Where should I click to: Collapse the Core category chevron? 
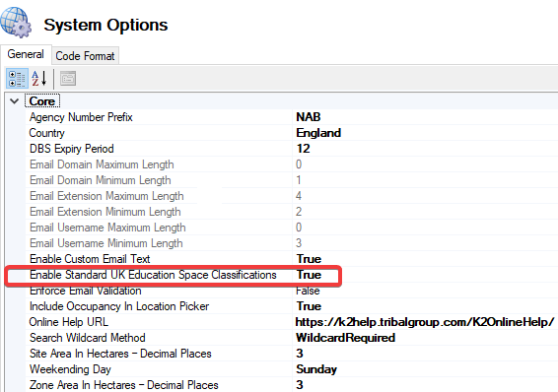point(15,101)
